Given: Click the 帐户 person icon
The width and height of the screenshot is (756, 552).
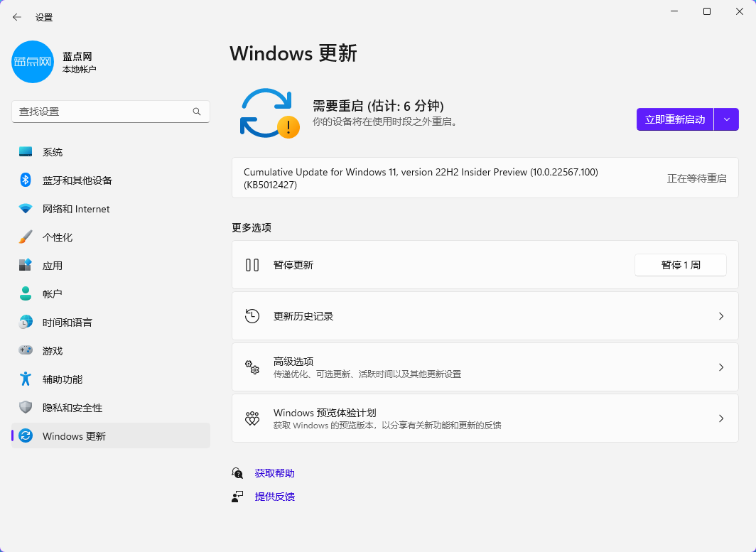Looking at the screenshot, I should pyautogui.click(x=24, y=293).
